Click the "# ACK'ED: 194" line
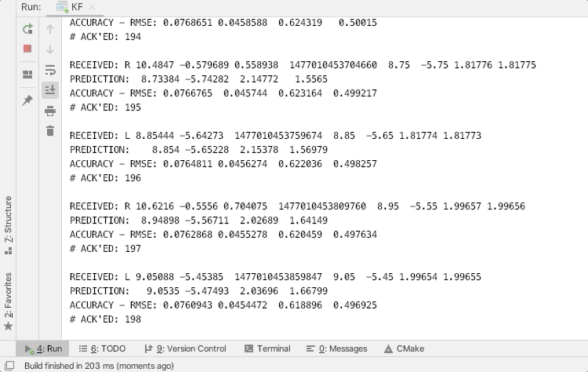 [x=105, y=37]
